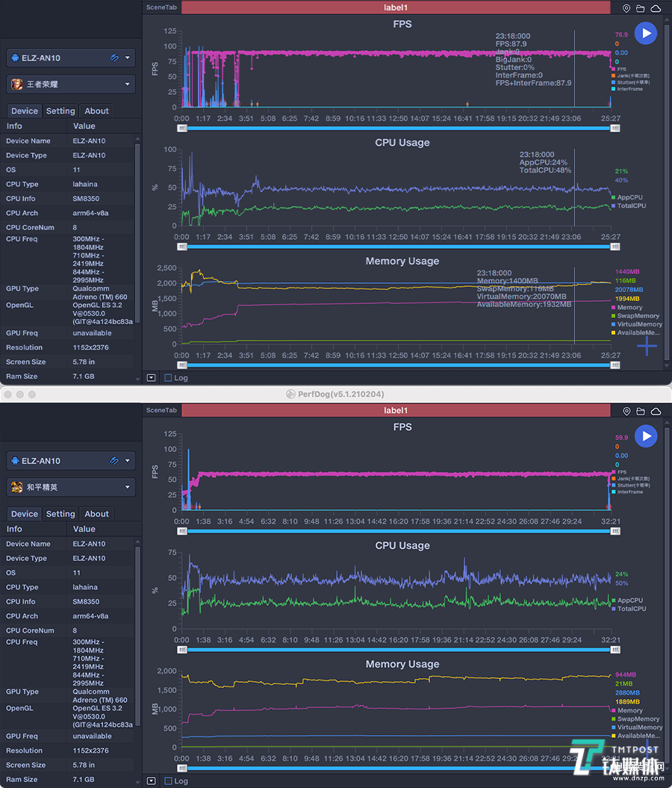Viewport: 672px width, 788px height.
Task: Click the cloud upload icon in bottom window
Action: 656,411
